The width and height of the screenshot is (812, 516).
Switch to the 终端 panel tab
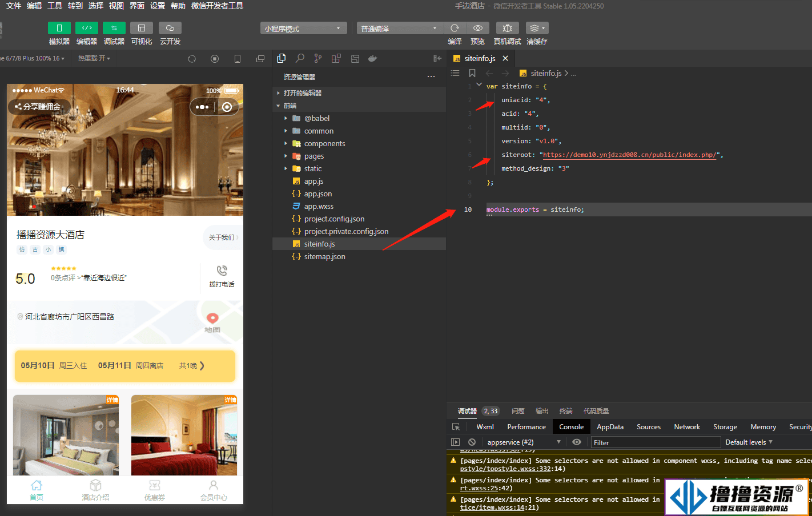tap(566, 411)
